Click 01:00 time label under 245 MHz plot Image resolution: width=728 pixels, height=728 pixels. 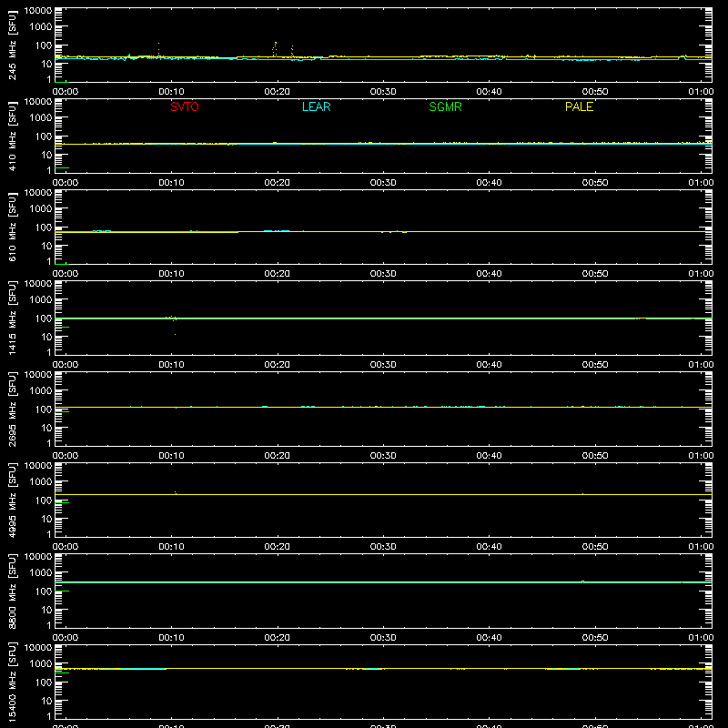click(x=701, y=92)
